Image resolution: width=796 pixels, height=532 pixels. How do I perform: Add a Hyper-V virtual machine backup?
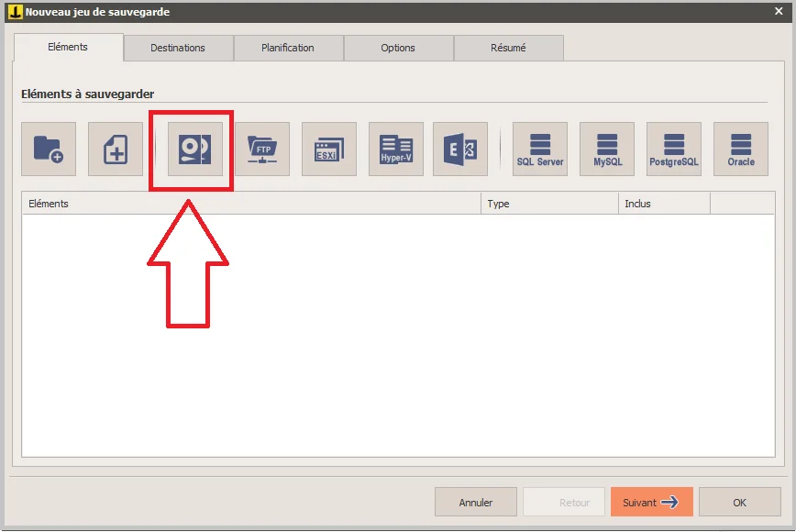pyautogui.click(x=396, y=150)
